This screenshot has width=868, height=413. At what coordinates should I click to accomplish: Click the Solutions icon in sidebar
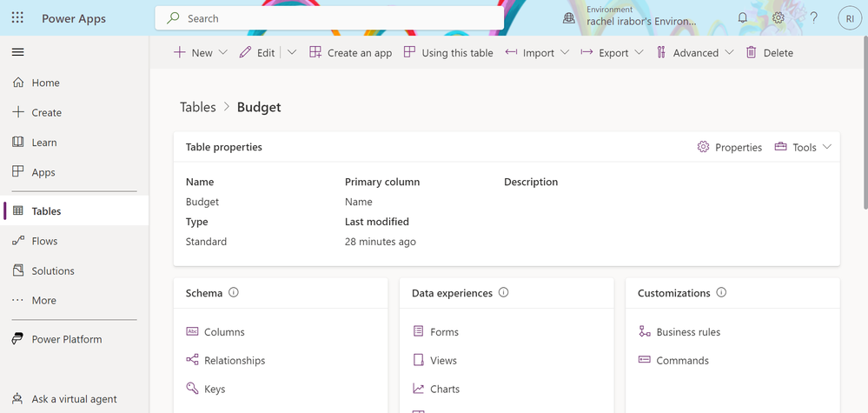click(18, 270)
